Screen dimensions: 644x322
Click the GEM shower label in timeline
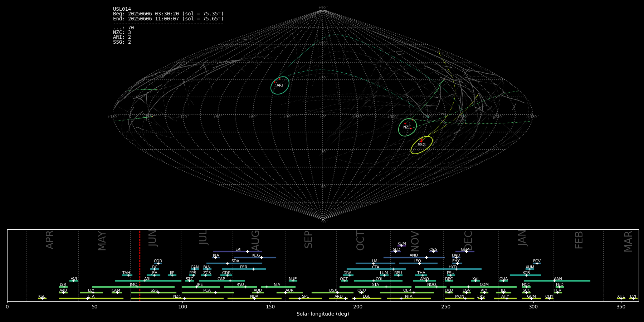pyautogui.click(x=465, y=250)
